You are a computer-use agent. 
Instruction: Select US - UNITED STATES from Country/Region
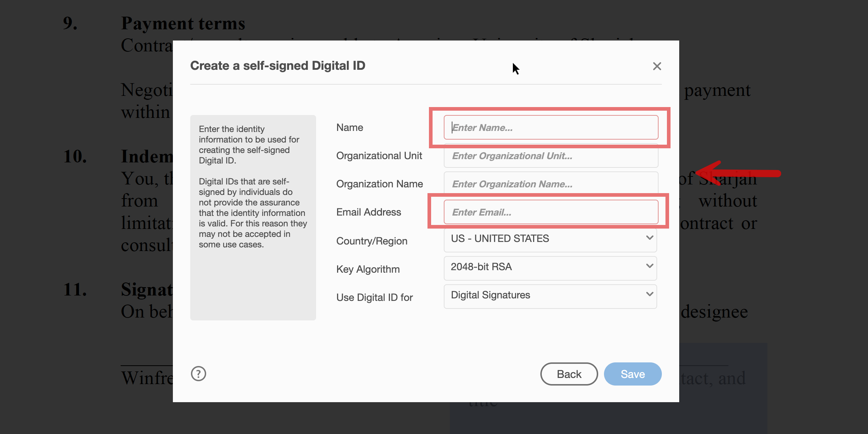coord(550,238)
